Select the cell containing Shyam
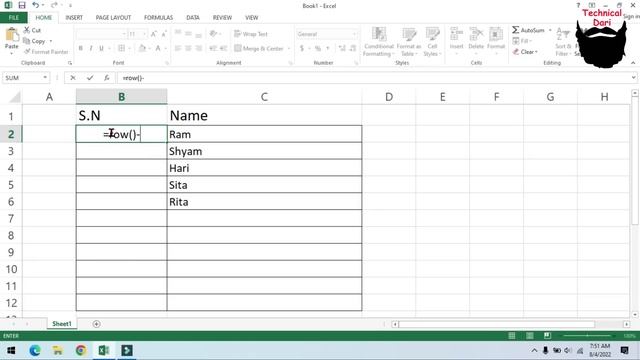640x360 pixels. 264,151
